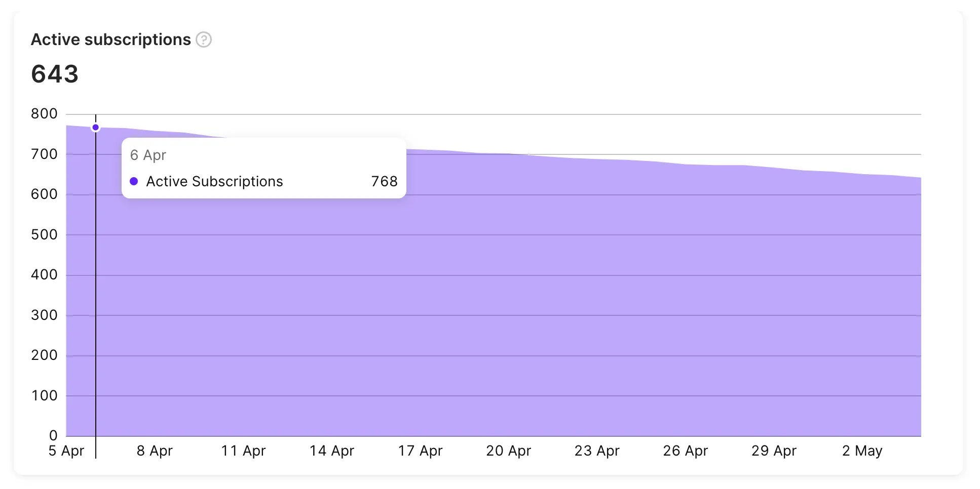Select the 20 Apr x-axis label
The width and height of the screenshot is (980, 489).
click(x=508, y=451)
